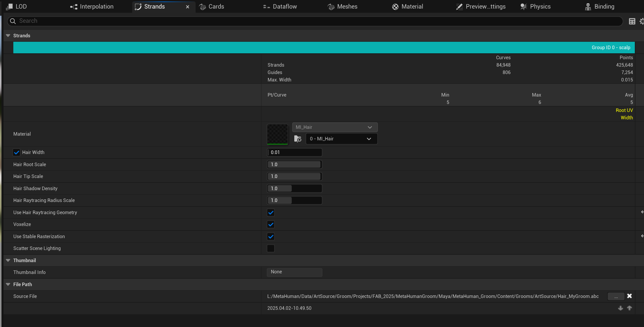This screenshot has height=327, width=644.
Task: Click the Thumbnail Info None field
Action: point(295,272)
